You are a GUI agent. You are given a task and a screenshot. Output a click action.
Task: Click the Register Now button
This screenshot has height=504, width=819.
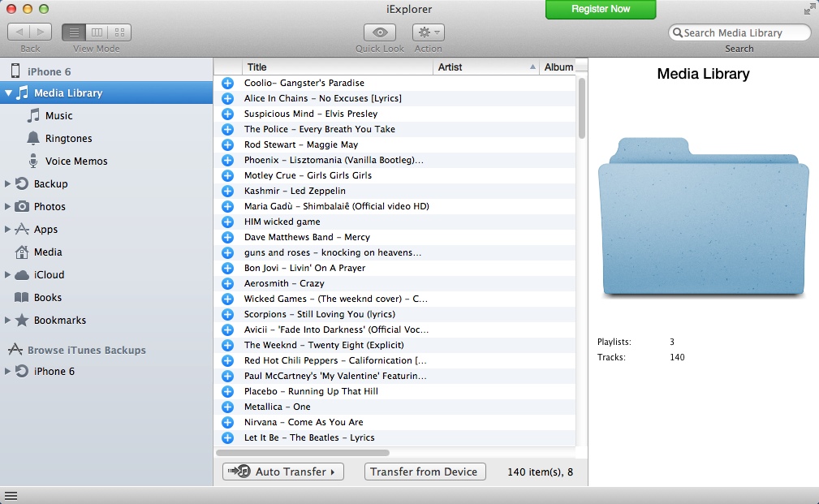point(601,9)
